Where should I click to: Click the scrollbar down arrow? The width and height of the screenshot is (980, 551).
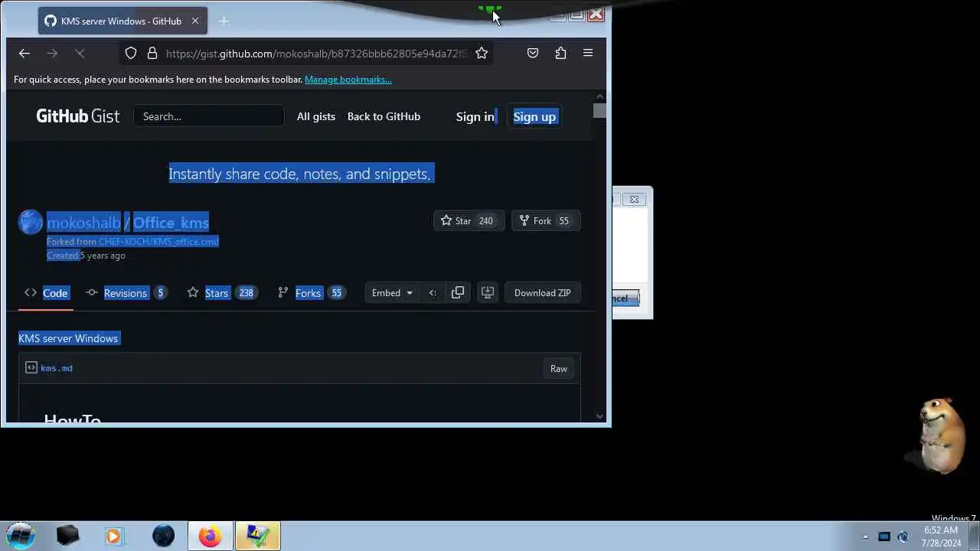coord(599,416)
